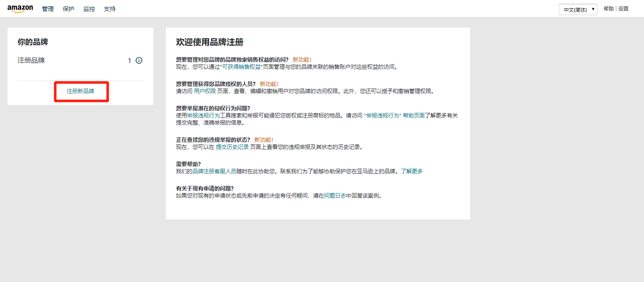The width and height of the screenshot is (644, 282).
Task: Open the 保护 section
Action: click(68, 9)
